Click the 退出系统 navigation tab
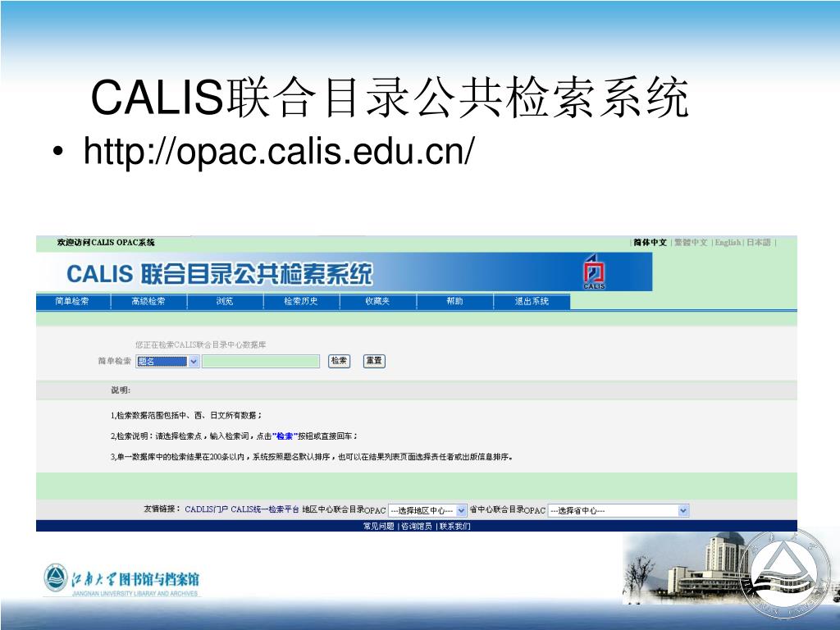The height and width of the screenshot is (630, 840). (x=532, y=301)
